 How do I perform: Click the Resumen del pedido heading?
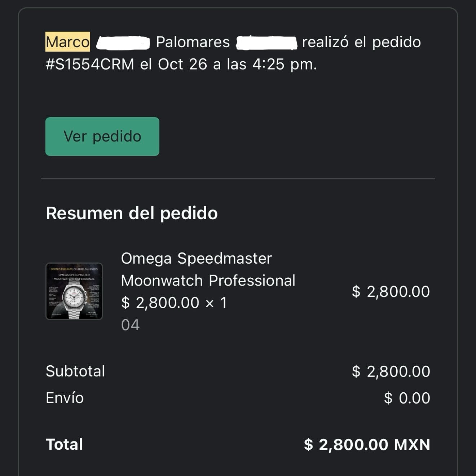click(x=132, y=213)
